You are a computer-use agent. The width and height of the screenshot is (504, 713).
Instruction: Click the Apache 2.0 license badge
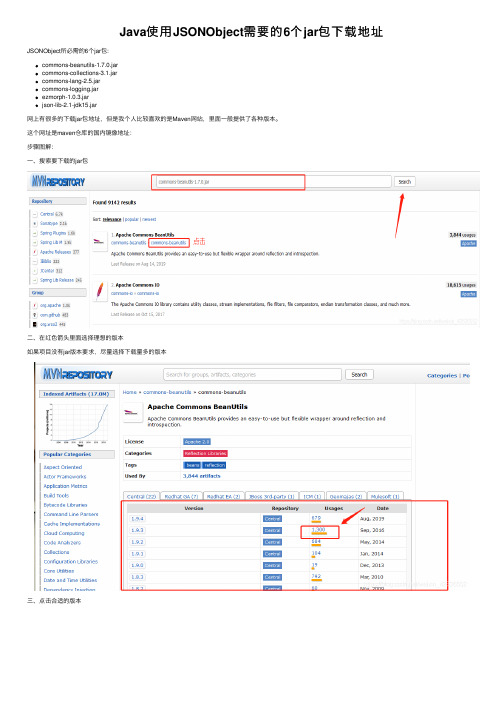[x=197, y=442]
